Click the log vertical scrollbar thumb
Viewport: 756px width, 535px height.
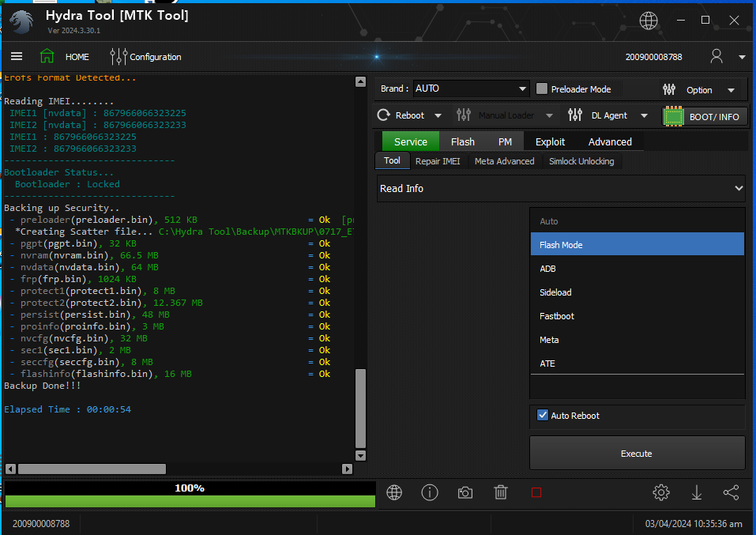[x=361, y=409]
